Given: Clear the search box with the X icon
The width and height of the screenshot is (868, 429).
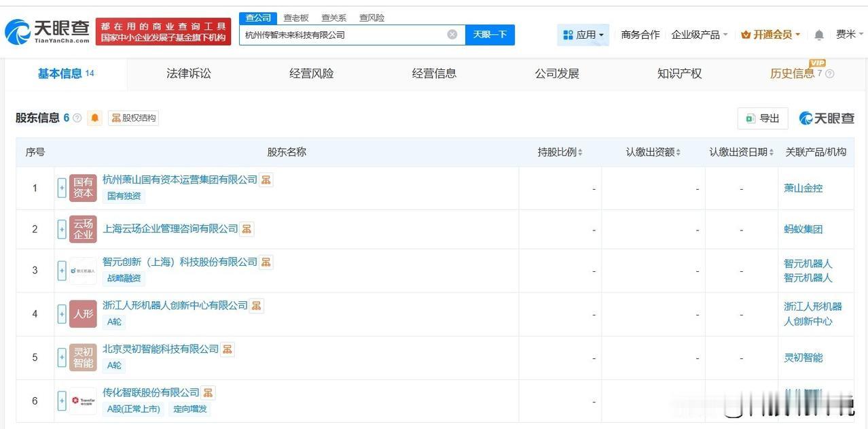Looking at the screenshot, I should click(x=452, y=35).
